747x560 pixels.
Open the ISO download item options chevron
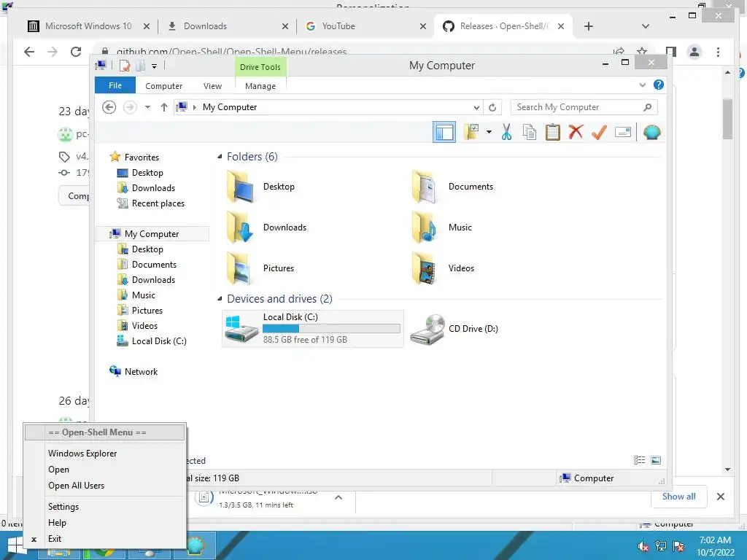338,497
